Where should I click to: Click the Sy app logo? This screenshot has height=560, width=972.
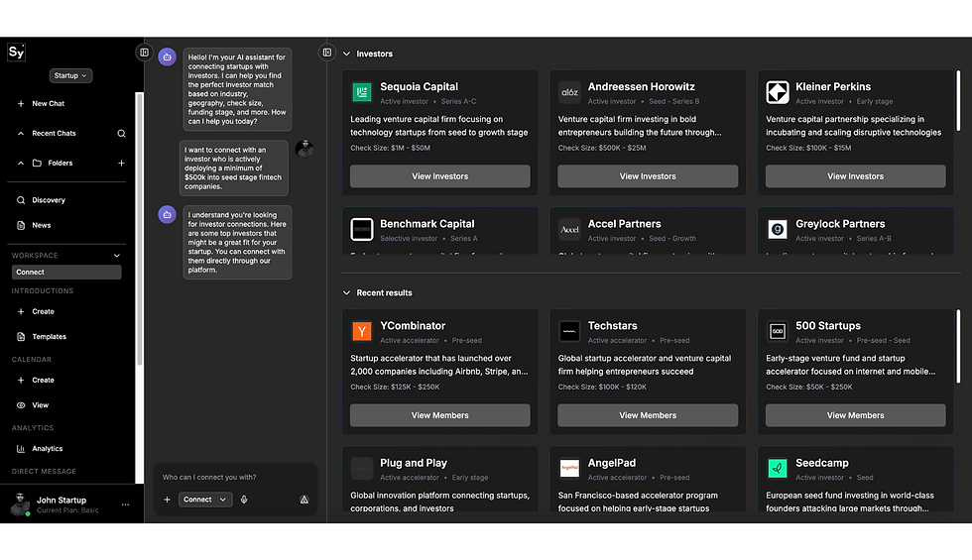coord(16,52)
